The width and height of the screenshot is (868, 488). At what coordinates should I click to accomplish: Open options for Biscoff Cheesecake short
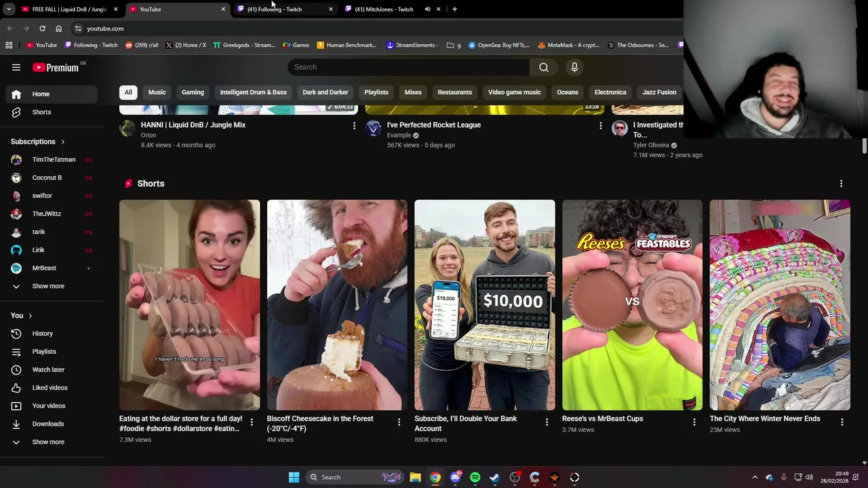399,422
